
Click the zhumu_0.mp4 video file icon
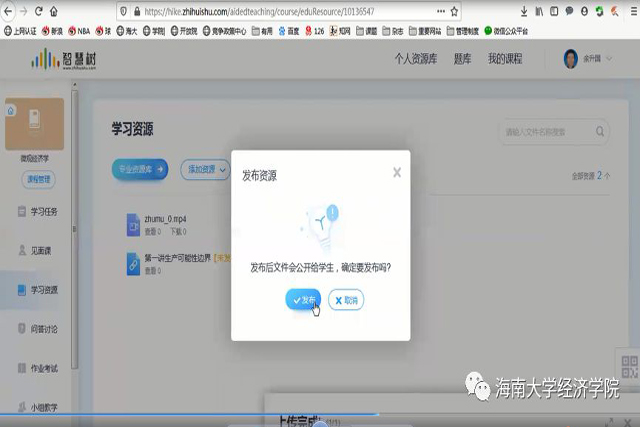pos(132,224)
